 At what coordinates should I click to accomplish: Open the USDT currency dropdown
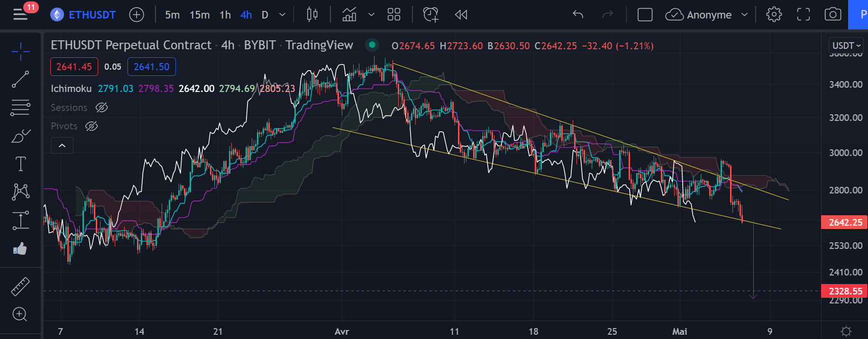coord(846,46)
